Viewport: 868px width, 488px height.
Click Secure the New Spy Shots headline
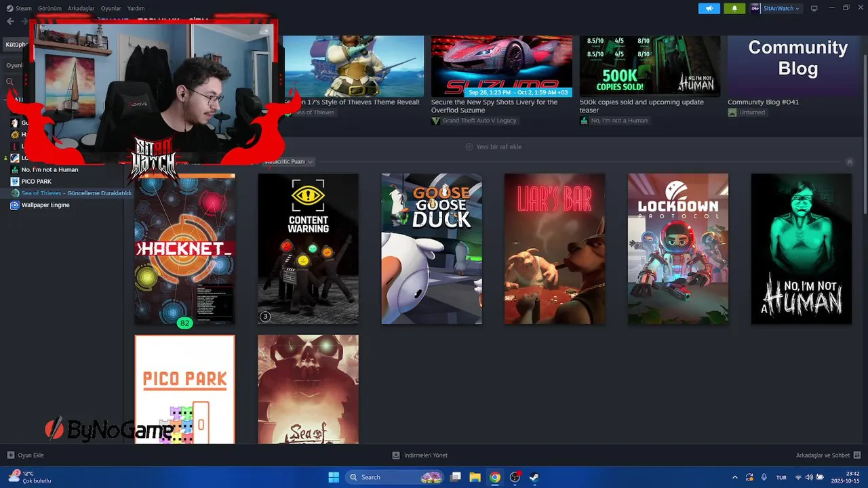click(x=494, y=106)
